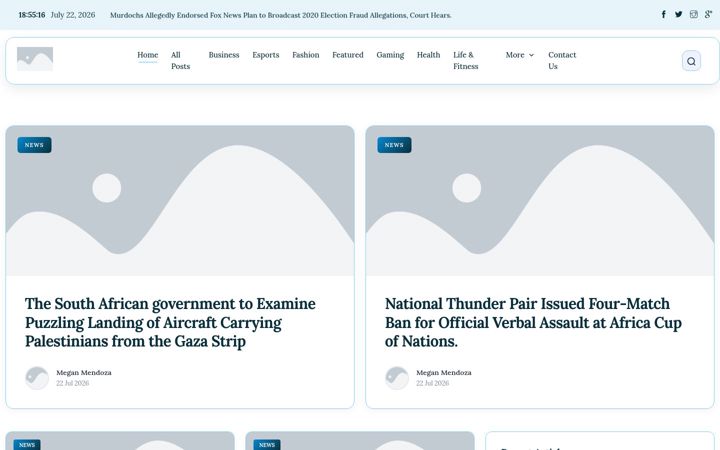This screenshot has width=720, height=450.
Task: Read the Murdochs Fox News ticker headline
Action: click(281, 15)
